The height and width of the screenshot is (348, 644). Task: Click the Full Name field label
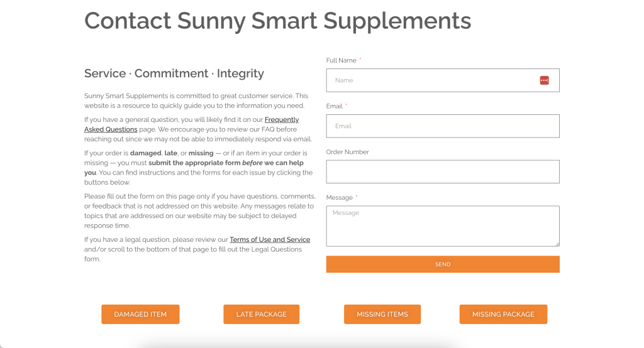341,60
